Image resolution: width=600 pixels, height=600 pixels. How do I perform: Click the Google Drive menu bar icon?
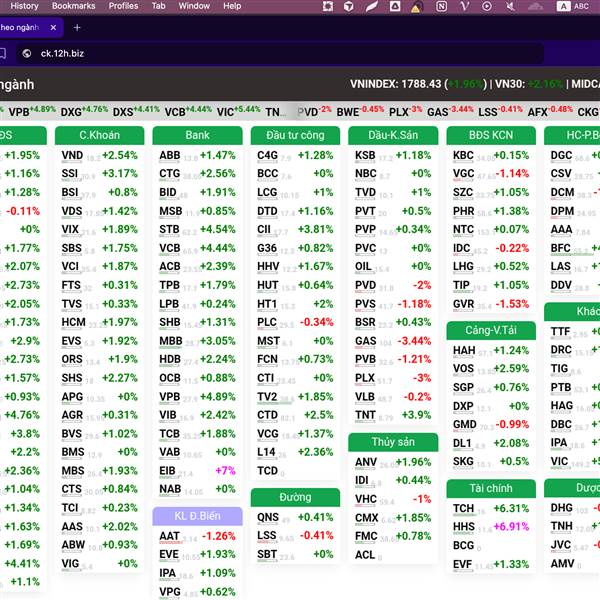point(395,6)
